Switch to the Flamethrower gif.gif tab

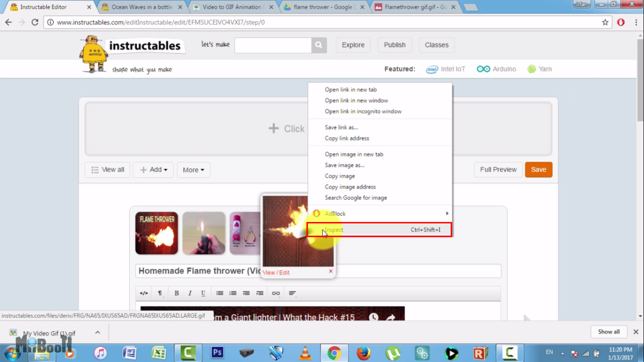click(x=414, y=7)
